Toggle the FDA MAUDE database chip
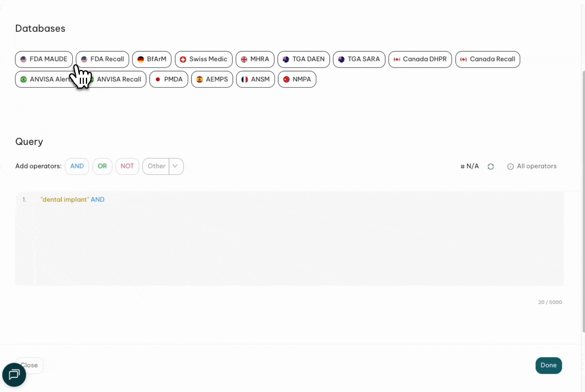 click(x=44, y=59)
